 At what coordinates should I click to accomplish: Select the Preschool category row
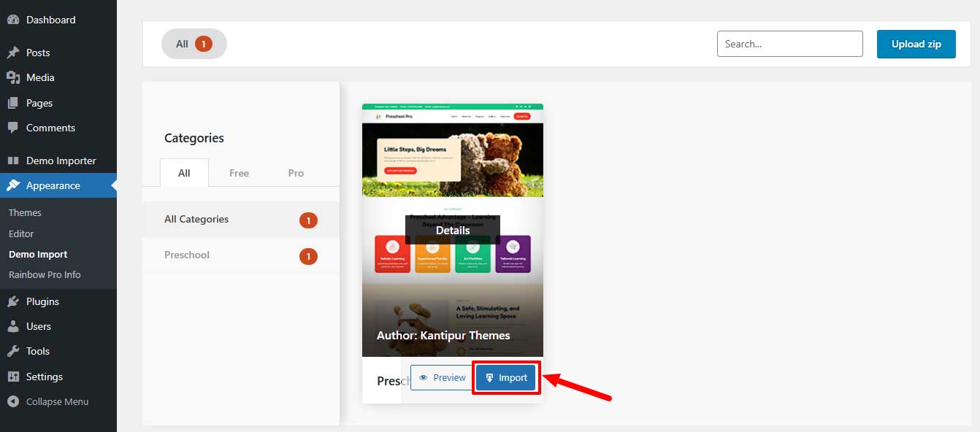[x=241, y=255]
